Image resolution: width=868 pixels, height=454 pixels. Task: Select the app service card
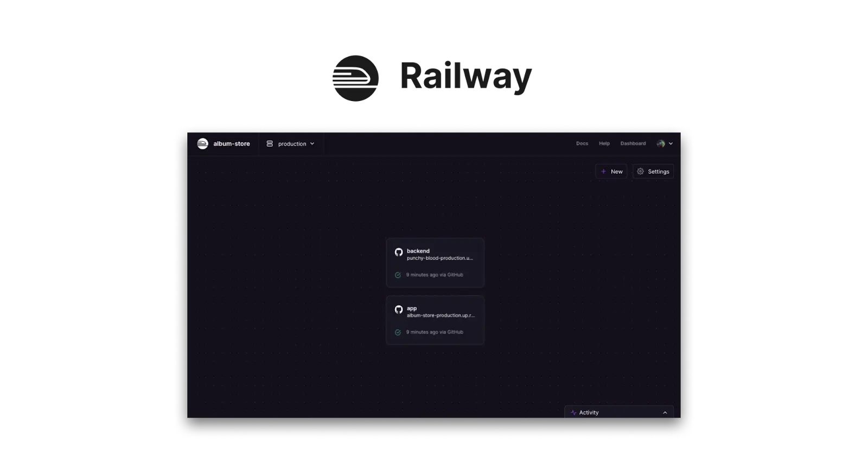(x=435, y=320)
